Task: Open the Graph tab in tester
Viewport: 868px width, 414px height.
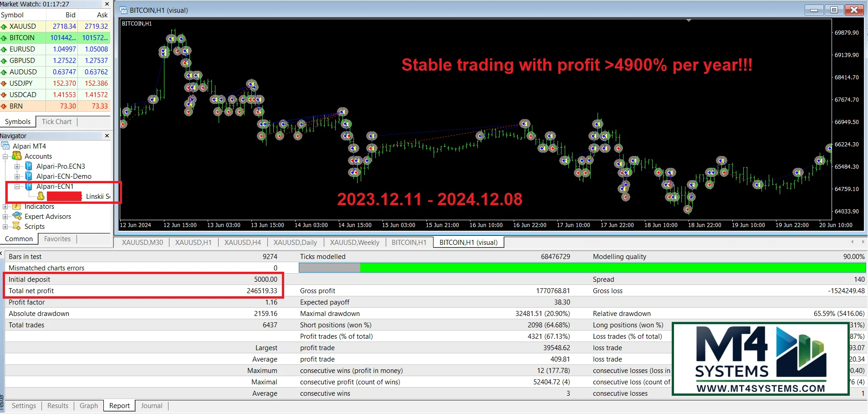Action: tap(88, 406)
